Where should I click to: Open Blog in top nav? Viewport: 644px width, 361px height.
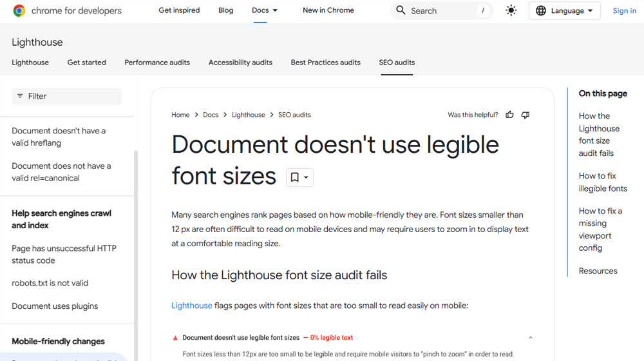(225, 10)
